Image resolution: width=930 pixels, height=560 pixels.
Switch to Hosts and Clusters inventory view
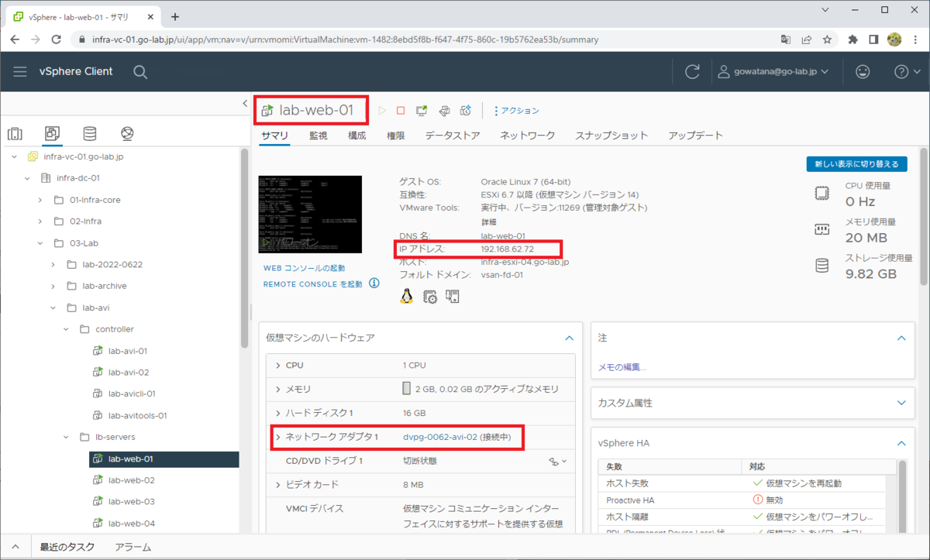[x=15, y=133]
